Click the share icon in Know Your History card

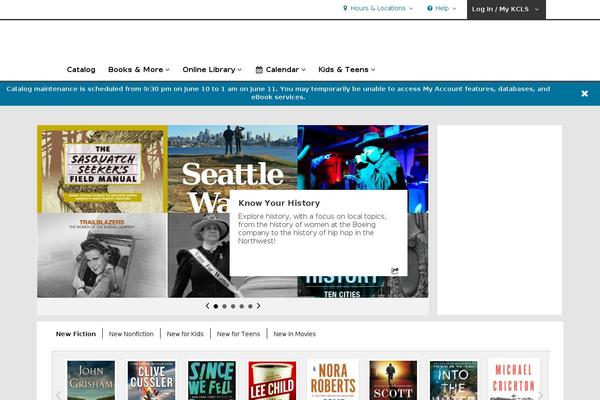point(395,271)
